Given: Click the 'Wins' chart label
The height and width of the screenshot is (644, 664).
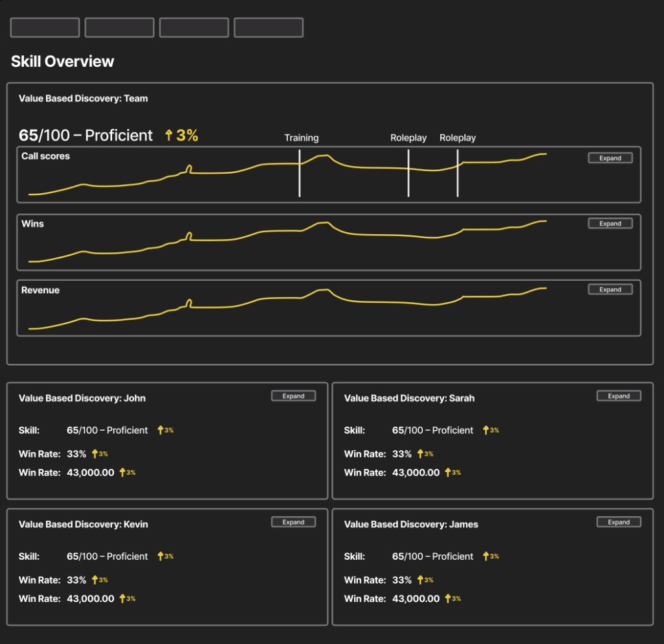Looking at the screenshot, I should pyautogui.click(x=32, y=224).
